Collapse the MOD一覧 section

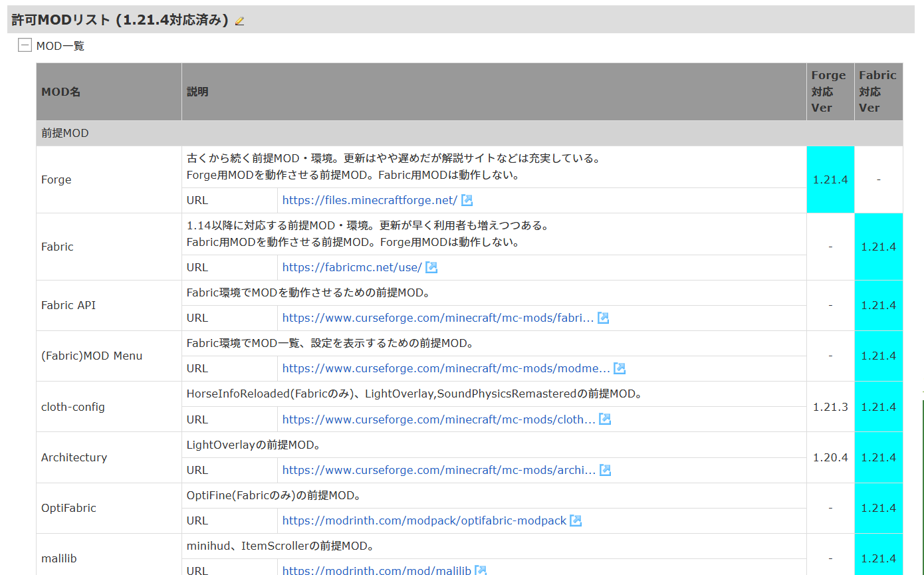click(25, 46)
